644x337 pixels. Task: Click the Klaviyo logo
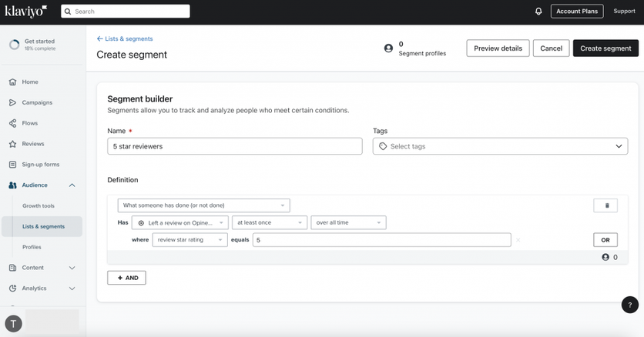click(x=26, y=11)
